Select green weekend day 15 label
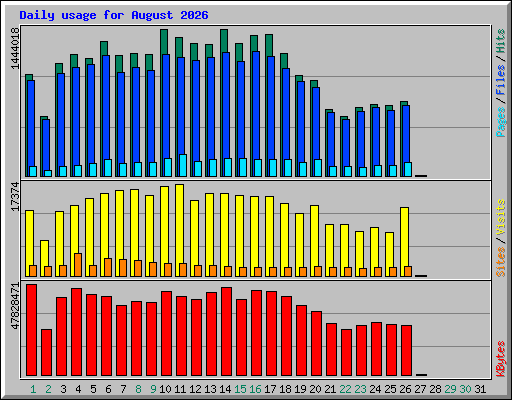The width and height of the screenshot is (512, 400). pyautogui.click(x=240, y=389)
